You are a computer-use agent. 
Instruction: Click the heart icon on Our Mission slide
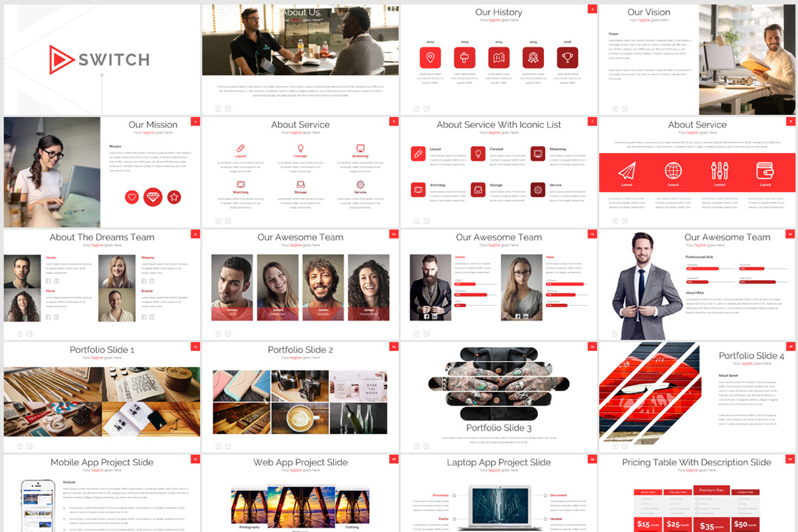[x=131, y=198]
